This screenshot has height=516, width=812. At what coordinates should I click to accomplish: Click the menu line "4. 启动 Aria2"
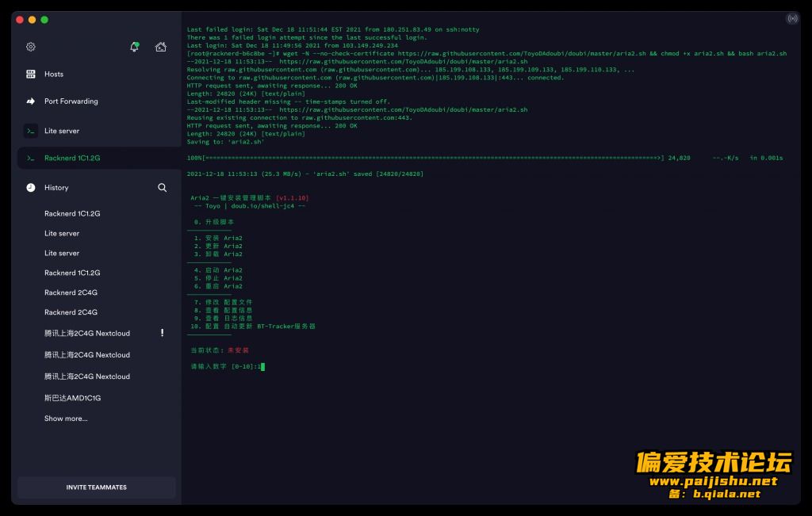[218, 270]
